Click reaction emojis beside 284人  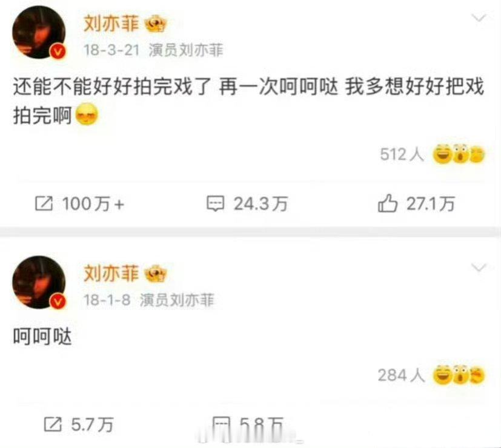[x=459, y=375]
